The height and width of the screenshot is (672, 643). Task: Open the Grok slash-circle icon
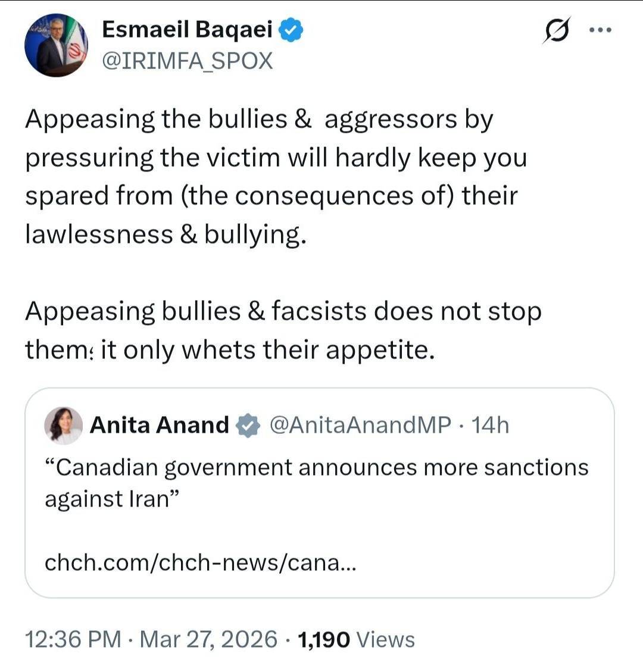click(557, 31)
